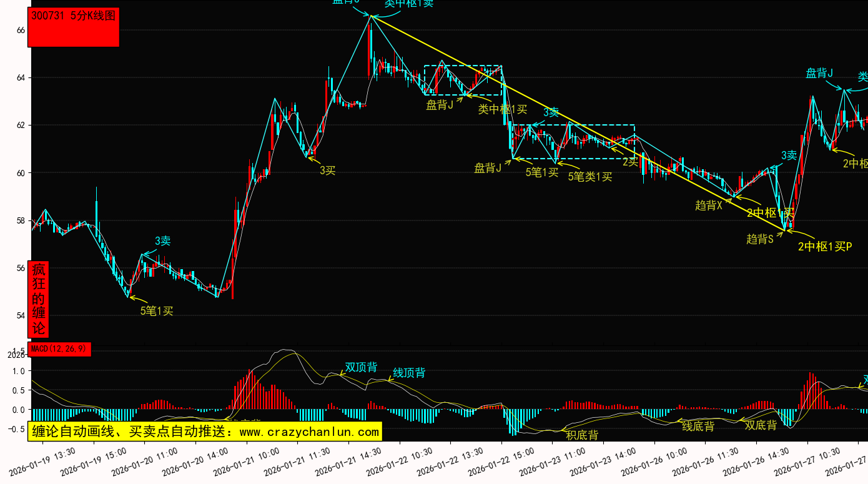Click the 疯狂的缠论 red vertical watermark
The width and height of the screenshot is (868, 484).
point(39,299)
